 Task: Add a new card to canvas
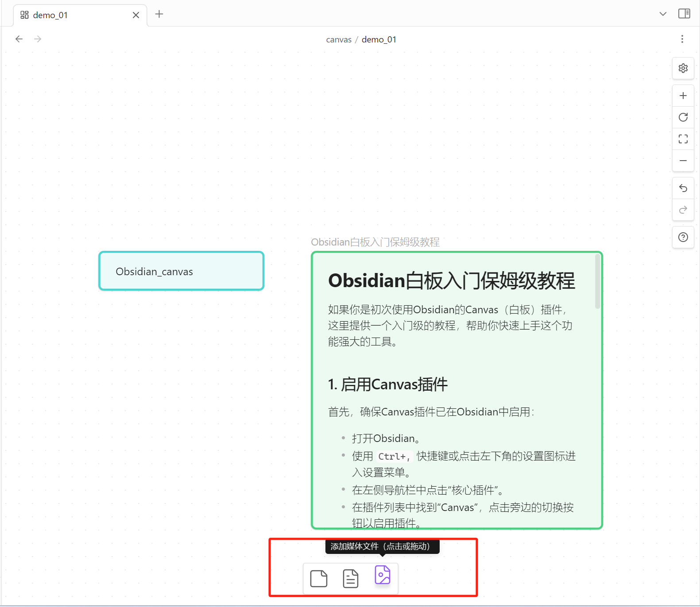point(319,578)
